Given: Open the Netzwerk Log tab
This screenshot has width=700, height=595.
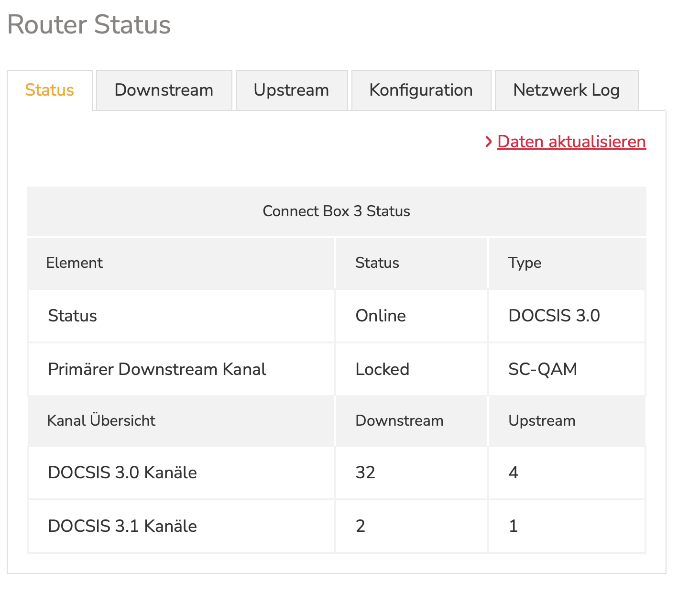Looking at the screenshot, I should 566,90.
